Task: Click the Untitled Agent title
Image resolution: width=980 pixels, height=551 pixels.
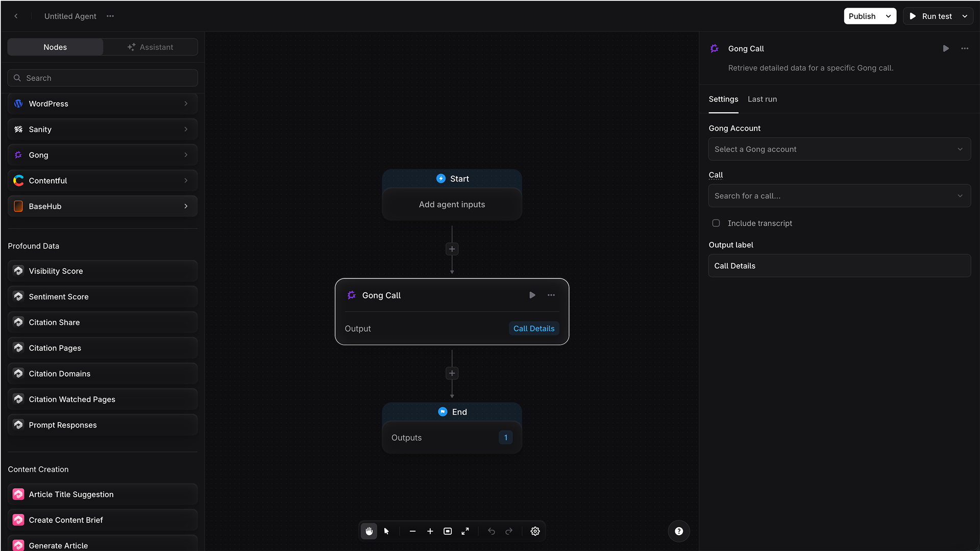Action: [70, 16]
